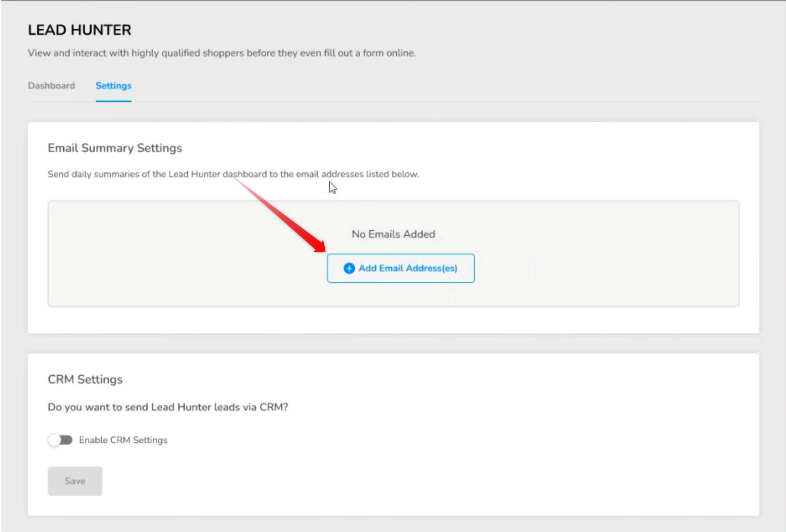Viewport: 786px width, 532px height.
Task: Click the blue plus icon
Action: [349, 268]
